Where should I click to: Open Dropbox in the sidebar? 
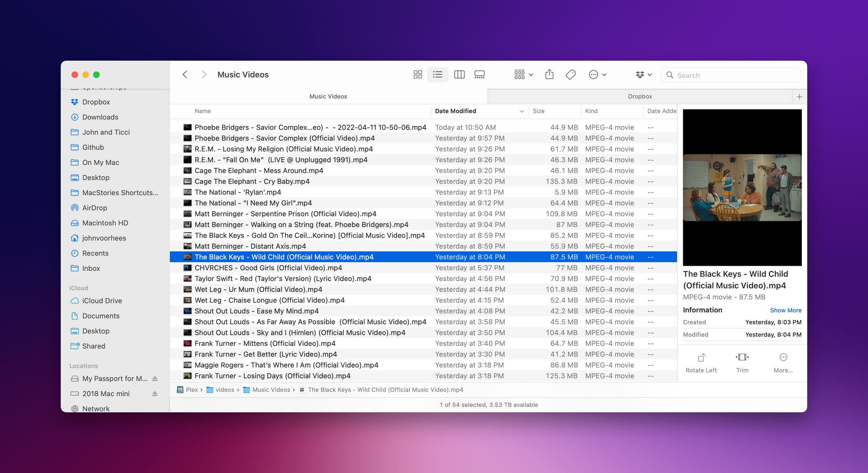coord(96,102)
